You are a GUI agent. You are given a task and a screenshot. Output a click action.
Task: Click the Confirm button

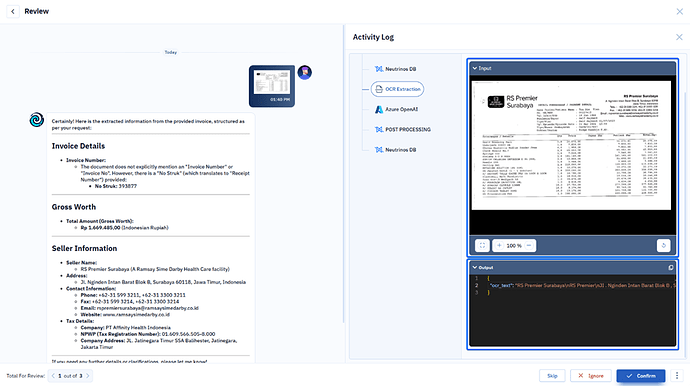[x=641, y=376]
